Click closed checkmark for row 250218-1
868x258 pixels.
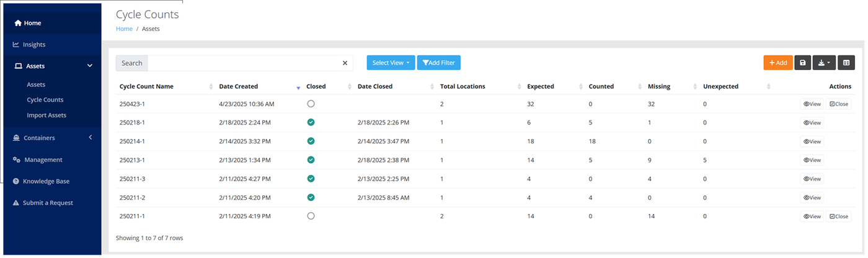(x=311, y=123)
